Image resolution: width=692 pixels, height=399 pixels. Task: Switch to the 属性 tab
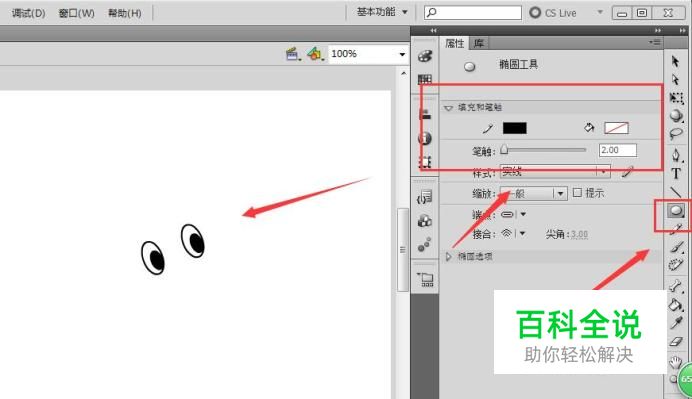coord(454,43)
